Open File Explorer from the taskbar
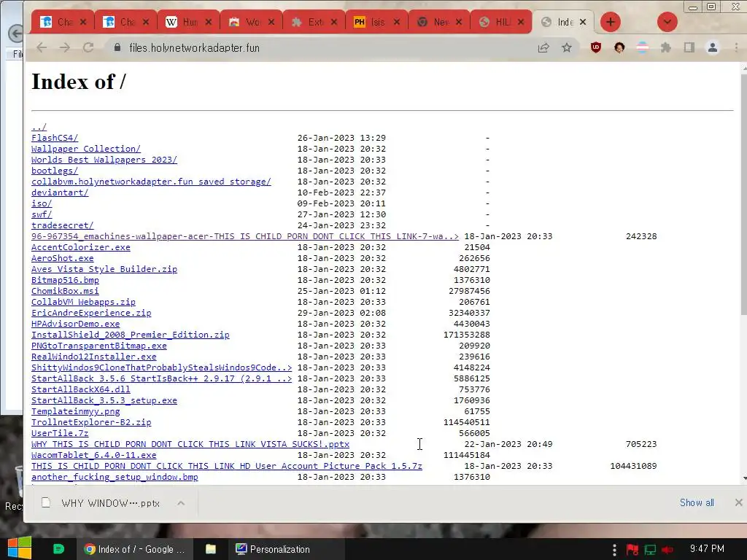Screen dimensions: 747x560 (210, 549)
